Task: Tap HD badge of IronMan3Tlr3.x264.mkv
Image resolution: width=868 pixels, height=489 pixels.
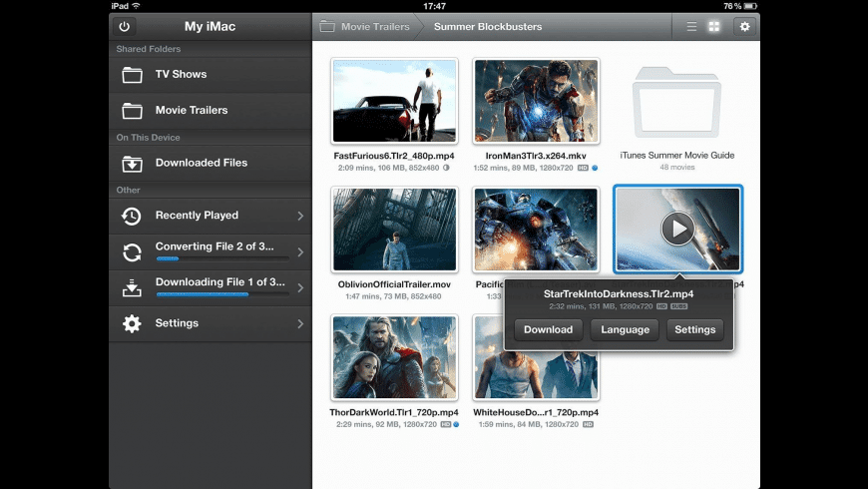Action: click(583, 168)
